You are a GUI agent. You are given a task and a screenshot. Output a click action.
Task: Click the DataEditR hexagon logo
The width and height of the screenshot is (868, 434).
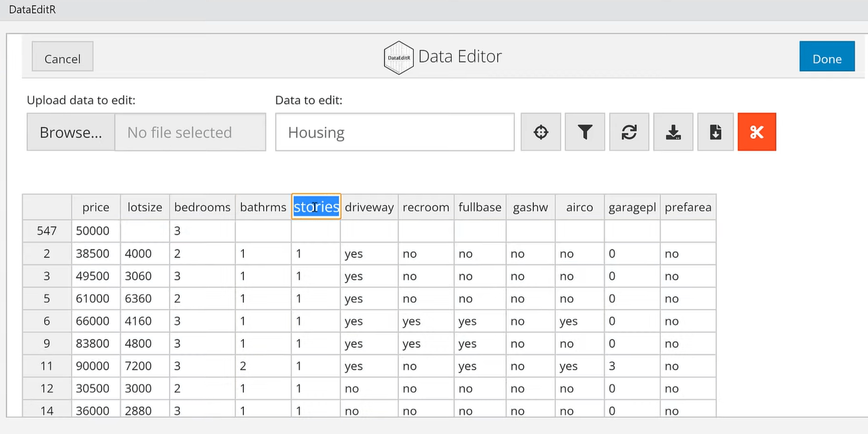[x=399, y=58]
